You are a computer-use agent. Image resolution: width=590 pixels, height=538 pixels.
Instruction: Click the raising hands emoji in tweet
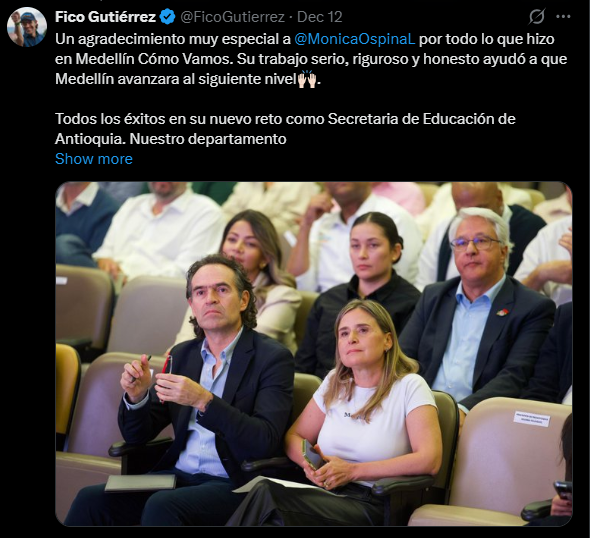point(307,79)
